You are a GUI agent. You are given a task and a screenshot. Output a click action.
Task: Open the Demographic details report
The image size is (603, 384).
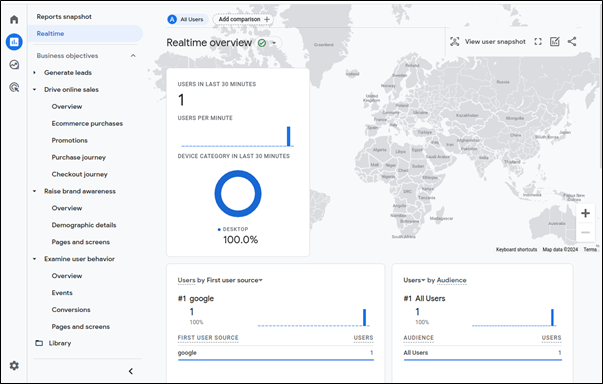click(84, 225)
